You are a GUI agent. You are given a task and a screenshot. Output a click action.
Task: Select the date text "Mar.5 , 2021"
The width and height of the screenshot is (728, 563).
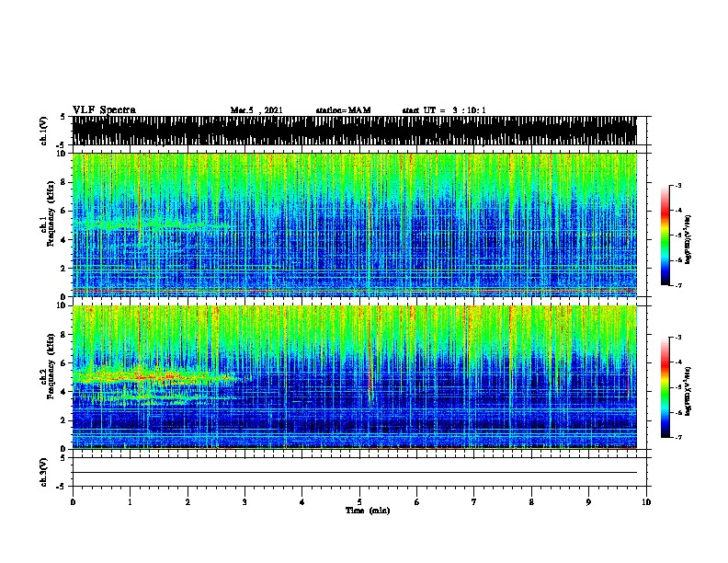pos(256,110)
